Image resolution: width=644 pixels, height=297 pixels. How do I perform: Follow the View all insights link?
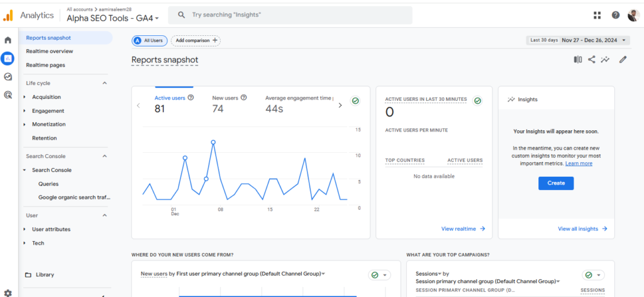(582, 229)
